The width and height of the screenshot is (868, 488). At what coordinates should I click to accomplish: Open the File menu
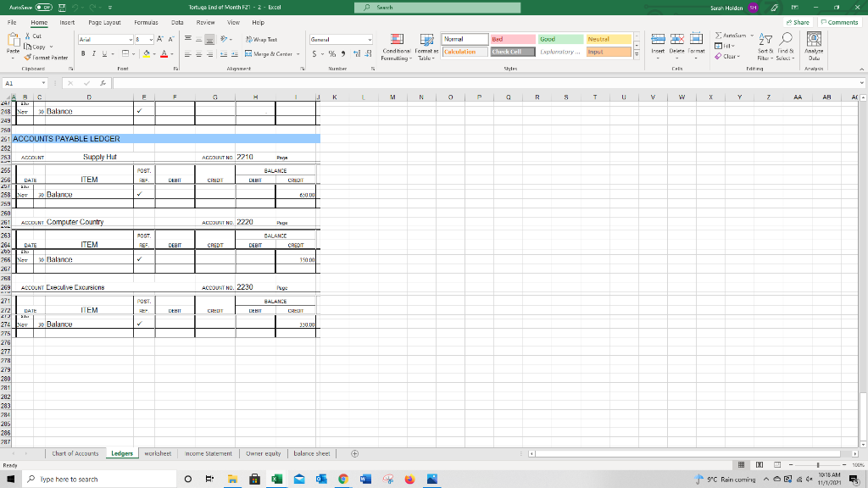point(12,23)
